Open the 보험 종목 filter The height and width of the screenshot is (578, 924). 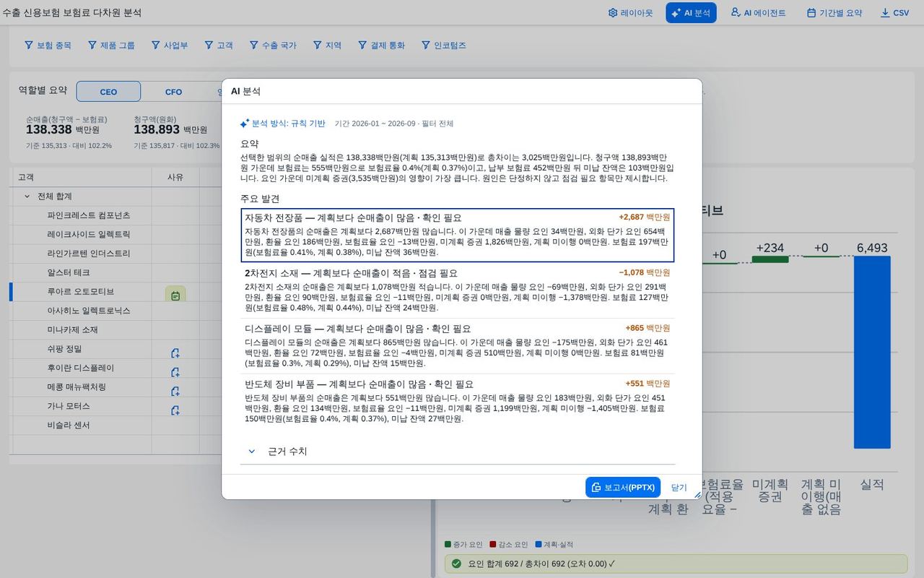(x=48, y=45)
